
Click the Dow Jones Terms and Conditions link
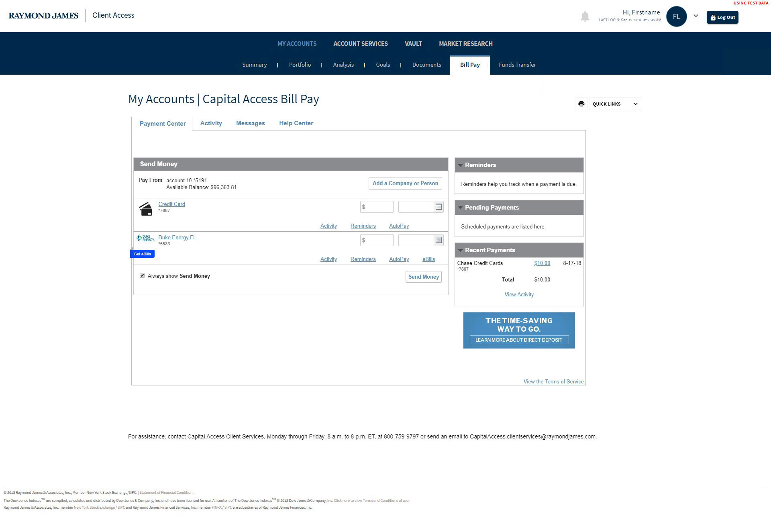[371, 501]
